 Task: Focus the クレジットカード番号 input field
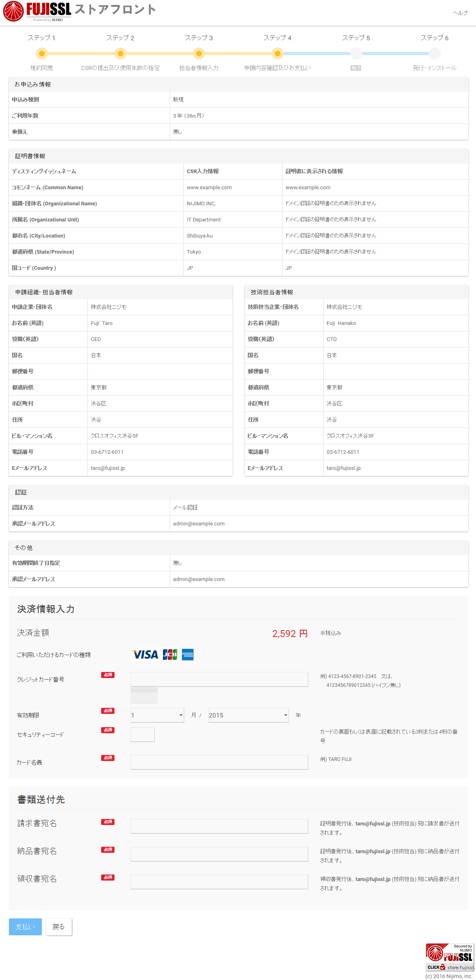point(219,679)
